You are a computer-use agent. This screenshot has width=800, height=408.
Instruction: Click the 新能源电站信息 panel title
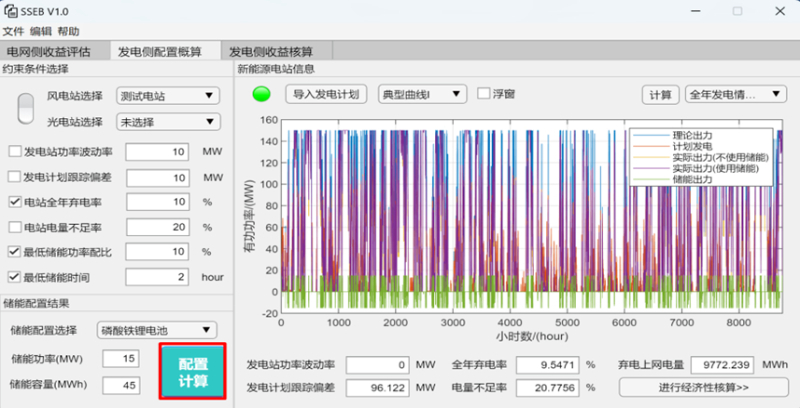tap(276, 69)
